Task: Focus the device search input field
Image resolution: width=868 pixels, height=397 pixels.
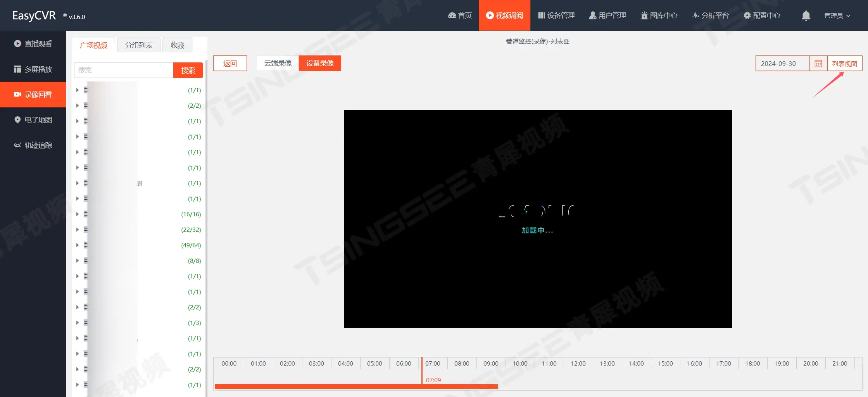Action: click(124, 70)
